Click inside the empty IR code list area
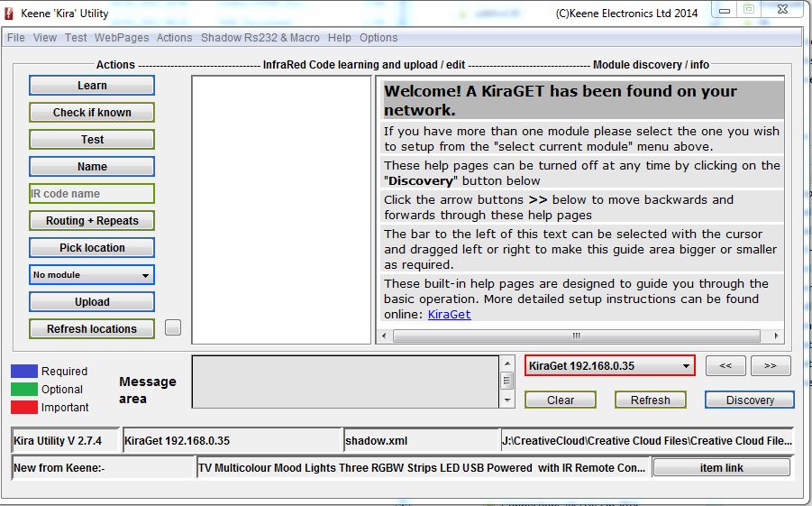 pos(281,209)
